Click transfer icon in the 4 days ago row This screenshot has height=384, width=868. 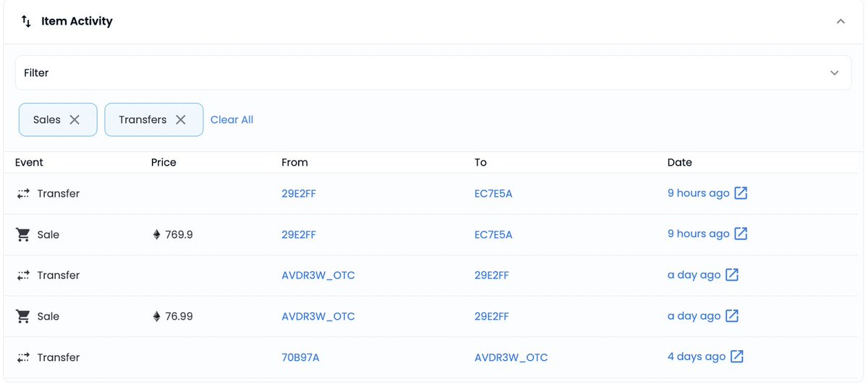point(23,357)
